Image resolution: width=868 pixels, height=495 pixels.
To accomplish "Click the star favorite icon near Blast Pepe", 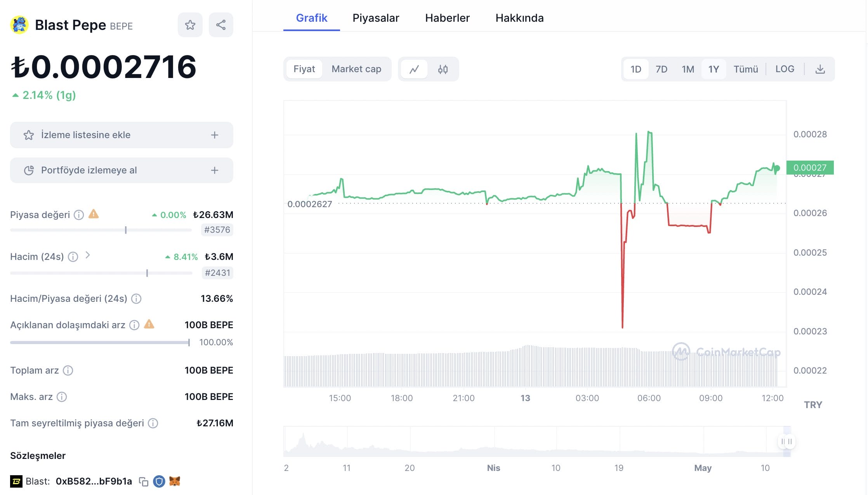I will pos(190,25).
